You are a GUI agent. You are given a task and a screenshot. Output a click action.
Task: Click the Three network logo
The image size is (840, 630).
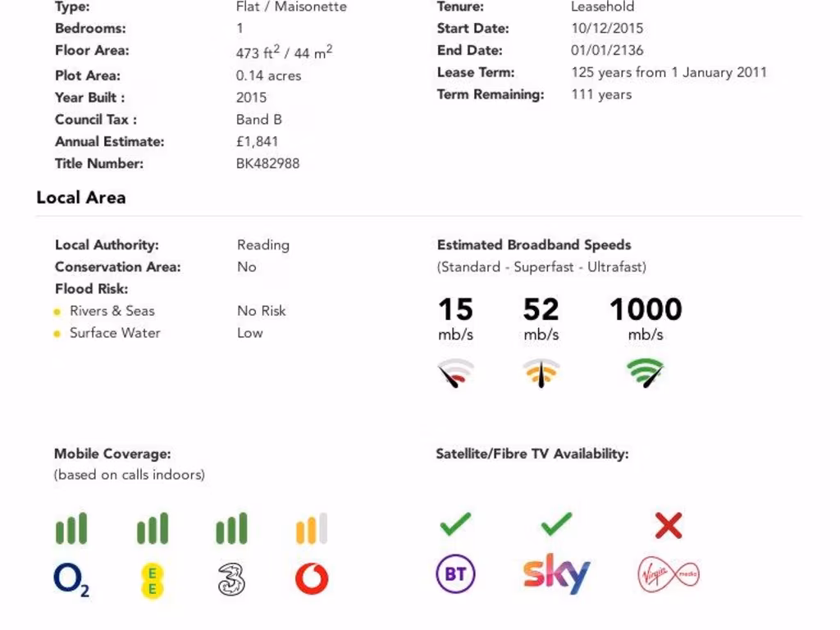[x=231, y=579]
